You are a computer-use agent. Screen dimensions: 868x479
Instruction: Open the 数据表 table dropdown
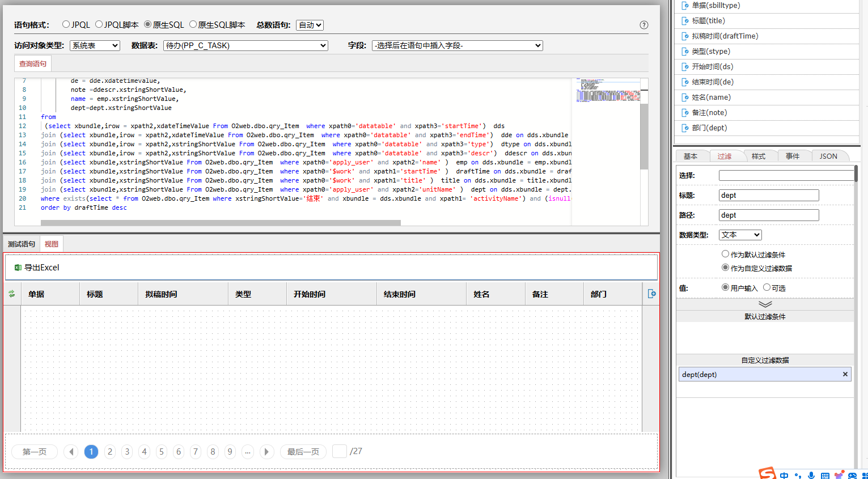click(245, 45)
